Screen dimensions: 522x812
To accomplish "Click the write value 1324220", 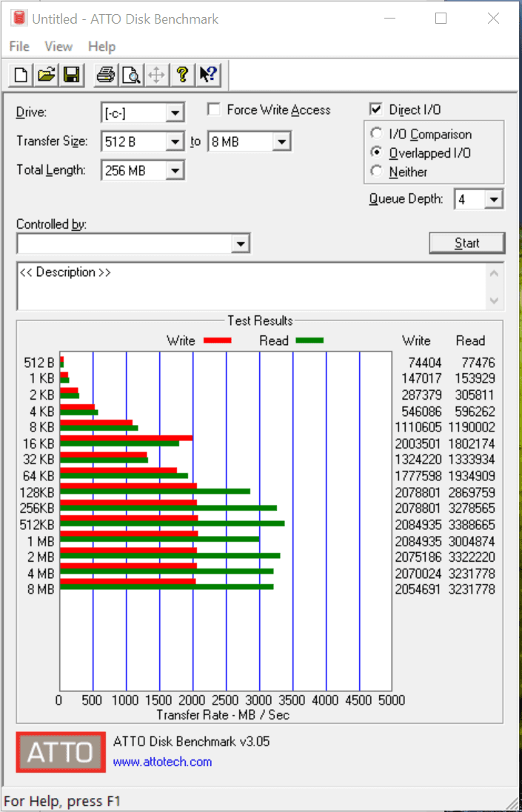I will 418,460.
